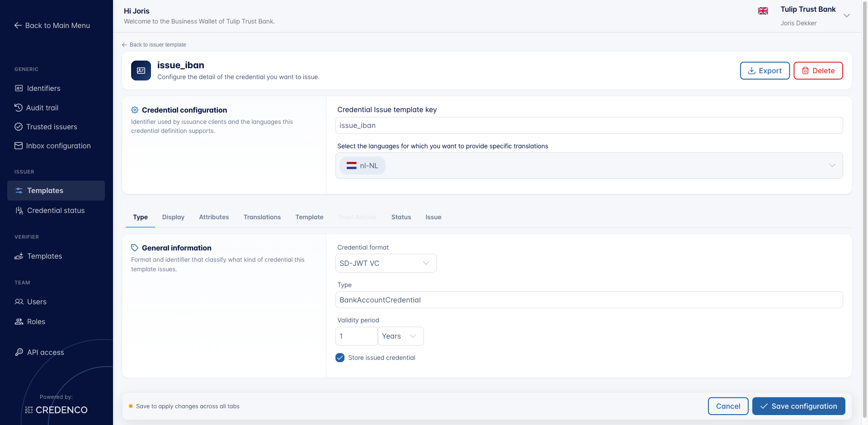The image size is (868, 425).
Task: Click the Credential Issue template key field
Action: [x=589, y=125]
